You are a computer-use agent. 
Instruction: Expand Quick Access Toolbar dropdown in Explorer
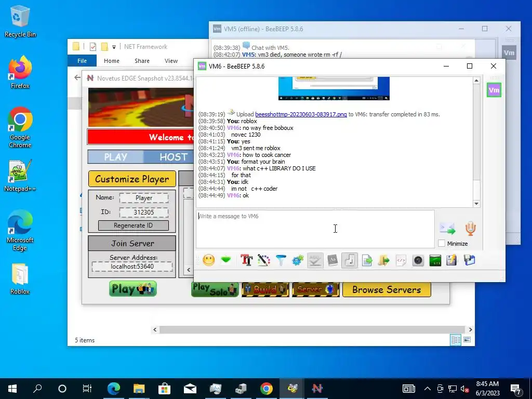point(114,47)
